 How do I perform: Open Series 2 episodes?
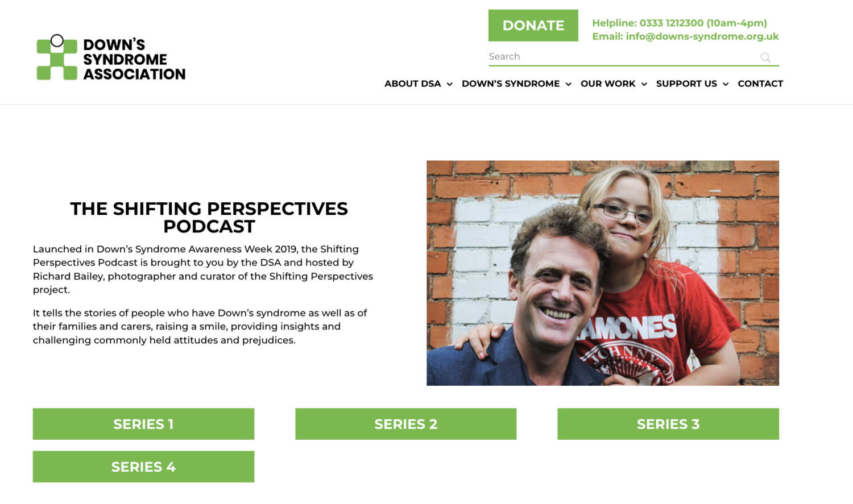tap(406, 424)
